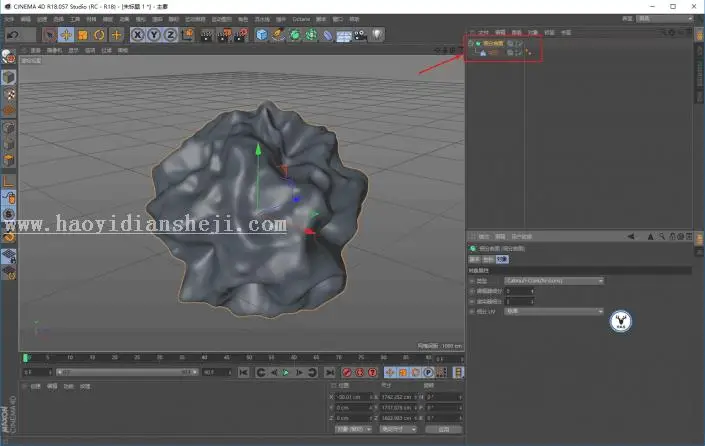
Task: Activate the Rotate tool
Action: [99, 35]
